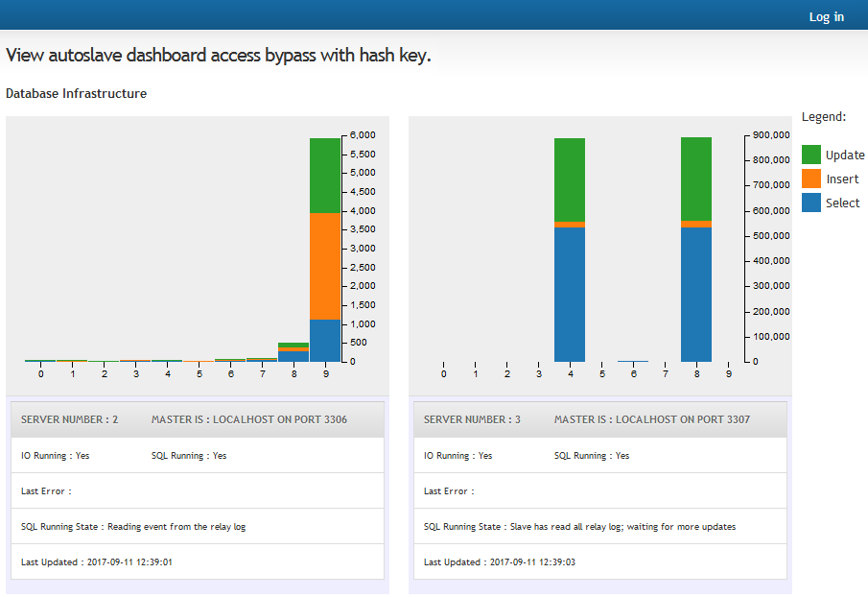This screenshot has height=597, width=868.
Task: Click the small stacked bar 8 in server 2 chart
Action: tap(293, 352)
